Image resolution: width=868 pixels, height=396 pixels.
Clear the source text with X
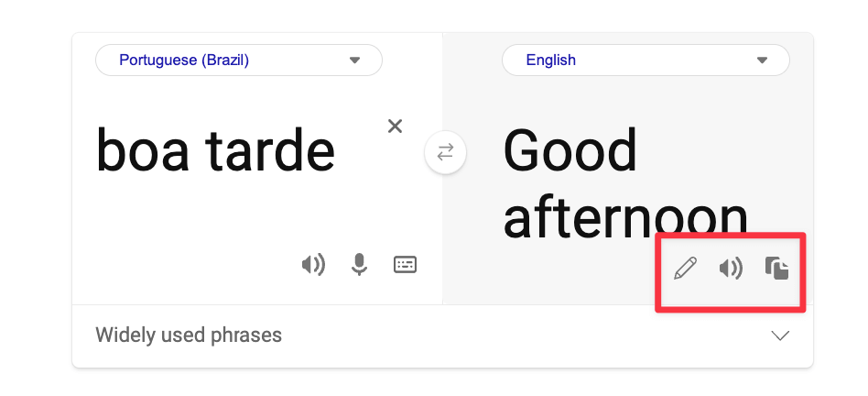click(x=395, y=126)
